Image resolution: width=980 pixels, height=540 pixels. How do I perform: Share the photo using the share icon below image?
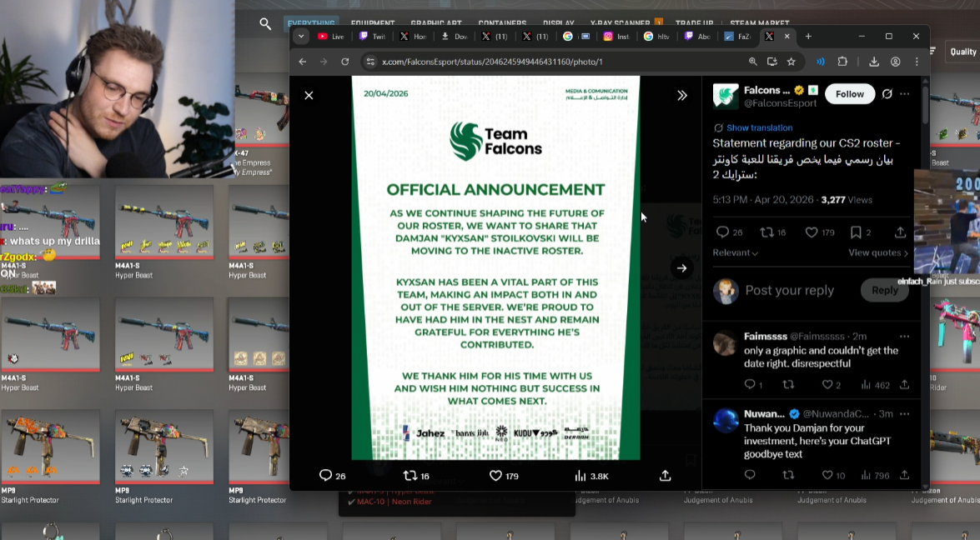tap(665, 476)
